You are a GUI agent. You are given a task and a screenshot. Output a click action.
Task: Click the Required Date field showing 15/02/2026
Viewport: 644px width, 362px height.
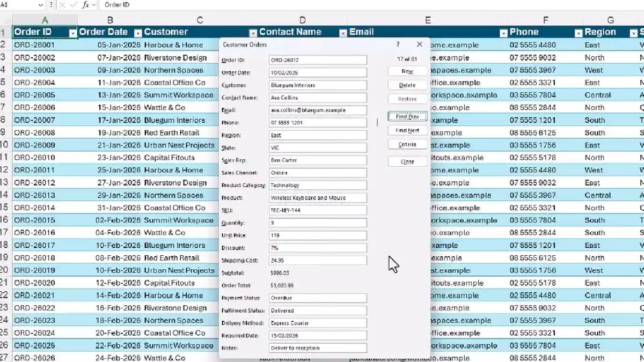[318, 335]
